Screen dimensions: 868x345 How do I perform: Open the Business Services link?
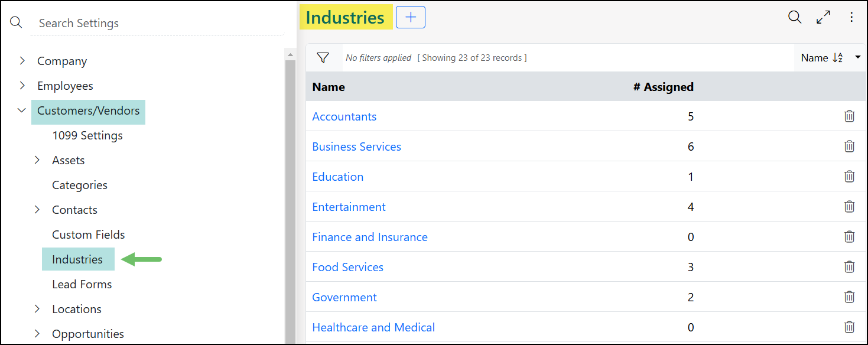click(357, 147)
